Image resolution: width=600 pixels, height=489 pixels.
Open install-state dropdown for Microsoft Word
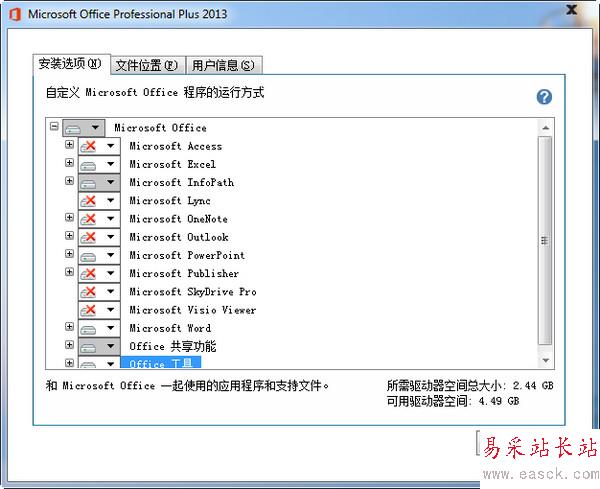99,328
